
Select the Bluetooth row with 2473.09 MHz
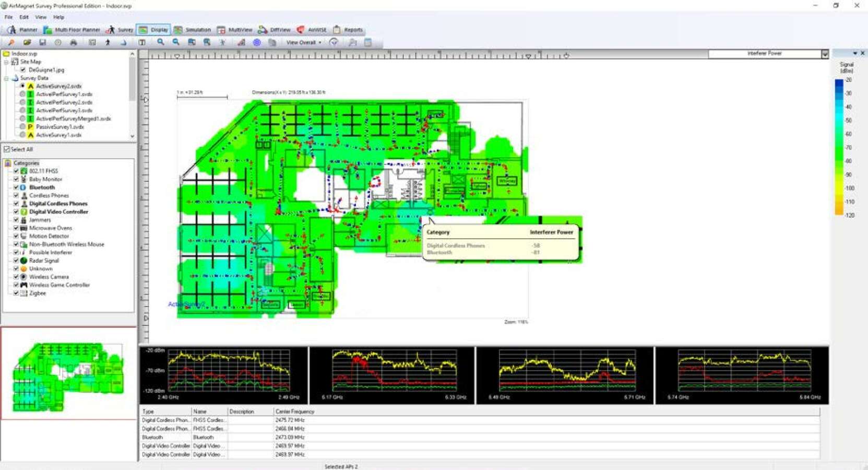(x=480, y=438)
